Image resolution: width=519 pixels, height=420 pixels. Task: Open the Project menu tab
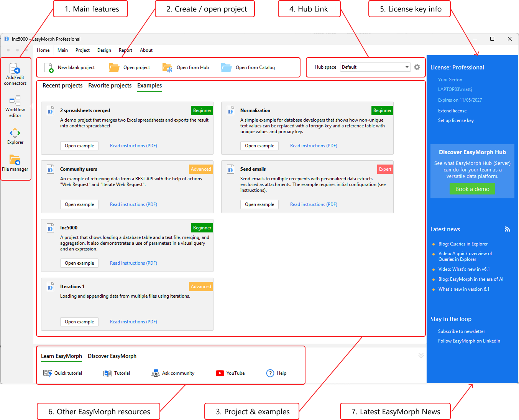click(x=82, y=50)
